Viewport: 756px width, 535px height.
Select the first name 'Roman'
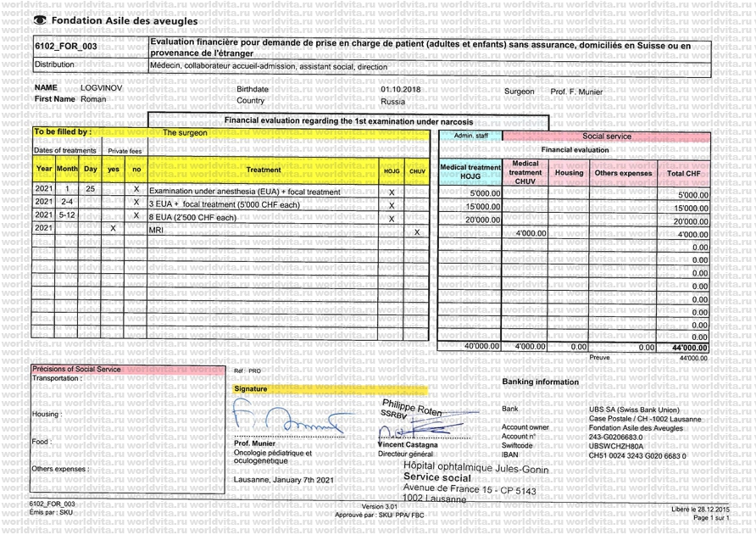pos(93,99)
